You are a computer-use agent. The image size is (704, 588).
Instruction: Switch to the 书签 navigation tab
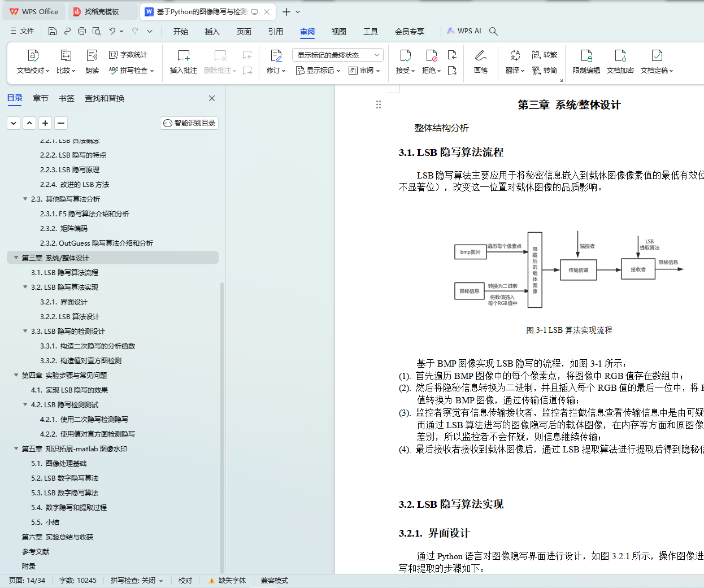pyautogui.click(x=67, y=98)
